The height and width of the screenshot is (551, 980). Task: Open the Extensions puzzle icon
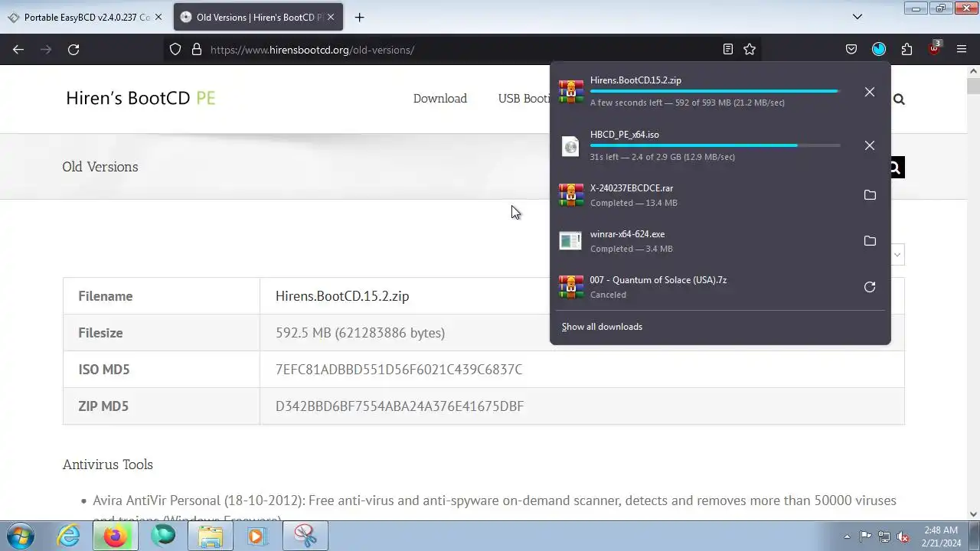point(906,49)
